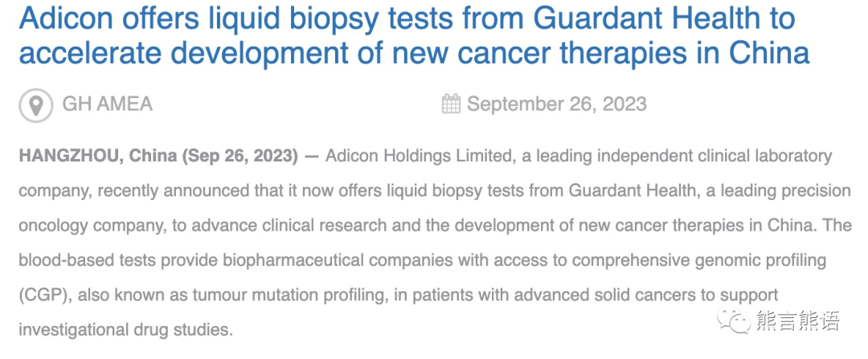This screenshot has height=359, width=868.
Task: Open the Adicon liquid biopsy headline link
Action: click(x=414, y=36)
